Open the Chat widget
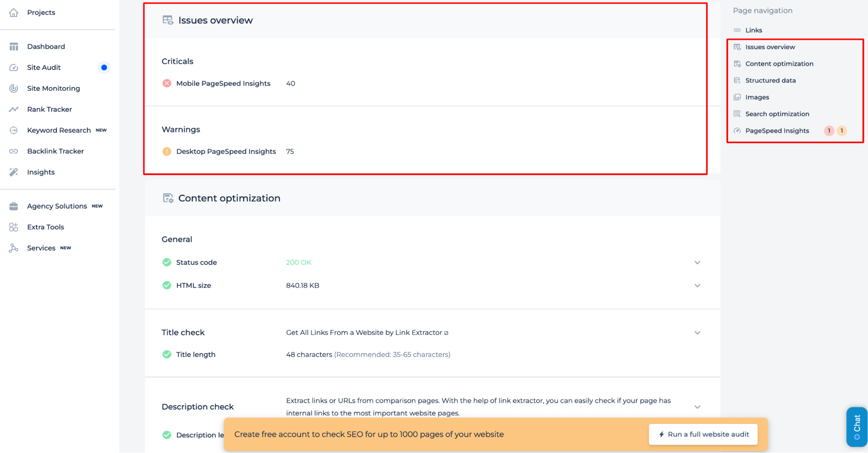 click(x=857, y=427)
